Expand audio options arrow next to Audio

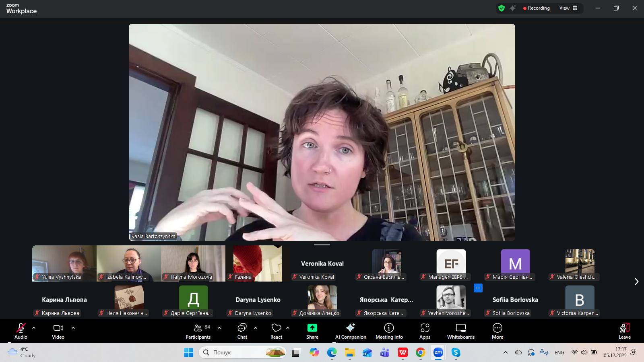point(34,328)
